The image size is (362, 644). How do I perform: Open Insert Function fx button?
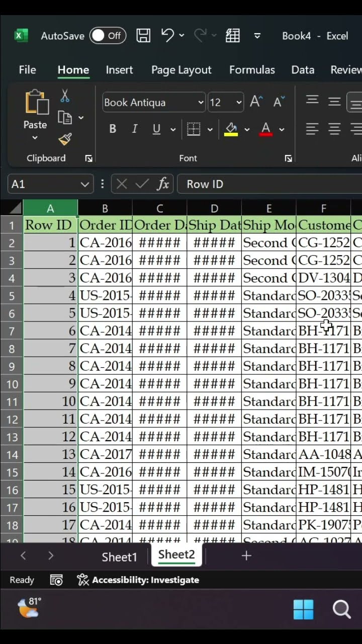tap(163, 184)
